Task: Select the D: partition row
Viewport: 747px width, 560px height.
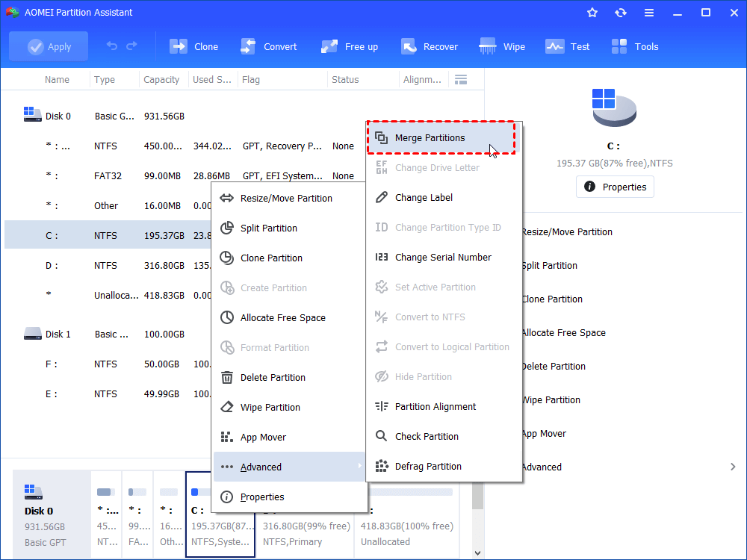Action: tap(112, 265)
